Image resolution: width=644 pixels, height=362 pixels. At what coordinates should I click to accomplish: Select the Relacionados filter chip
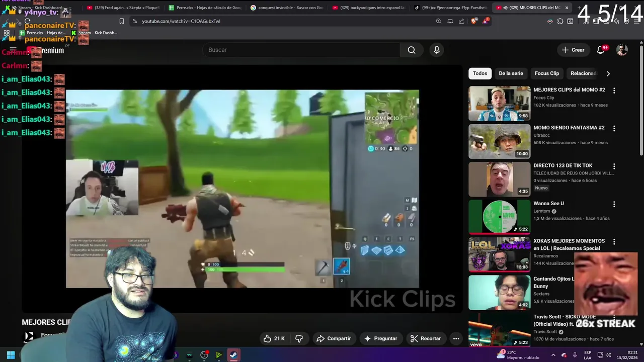pyautogui.click(x=583, y=73)
